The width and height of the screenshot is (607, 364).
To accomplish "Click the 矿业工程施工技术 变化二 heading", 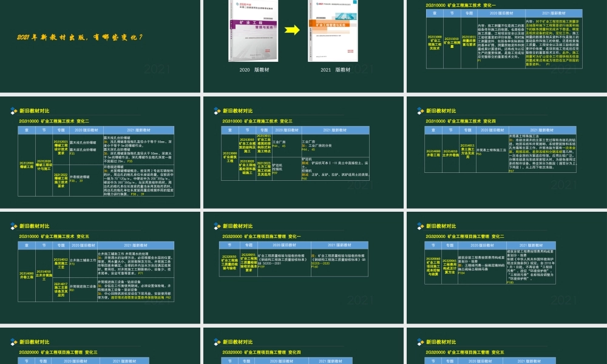I will point(54,121).
